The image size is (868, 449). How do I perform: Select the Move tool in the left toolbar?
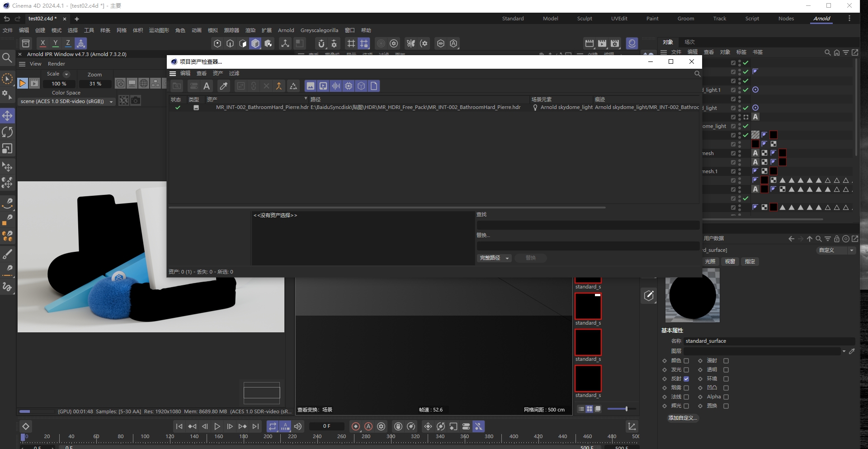[8, 116]
